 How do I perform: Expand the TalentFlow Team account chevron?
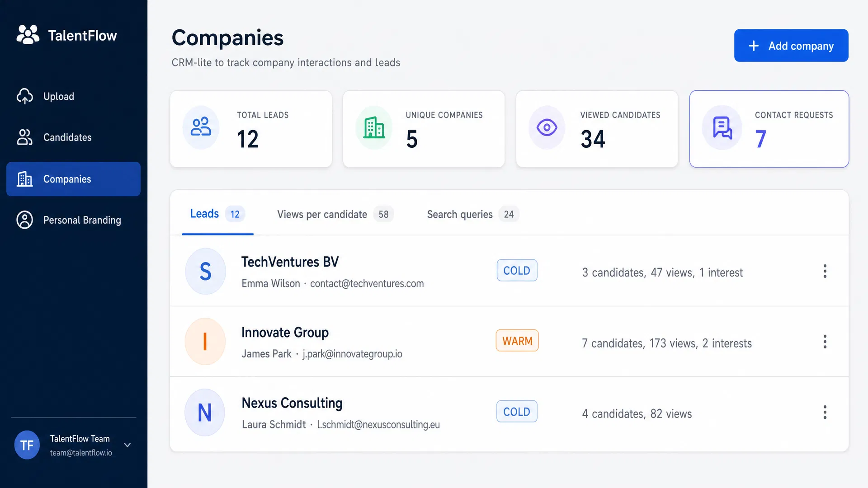[127, 445]
